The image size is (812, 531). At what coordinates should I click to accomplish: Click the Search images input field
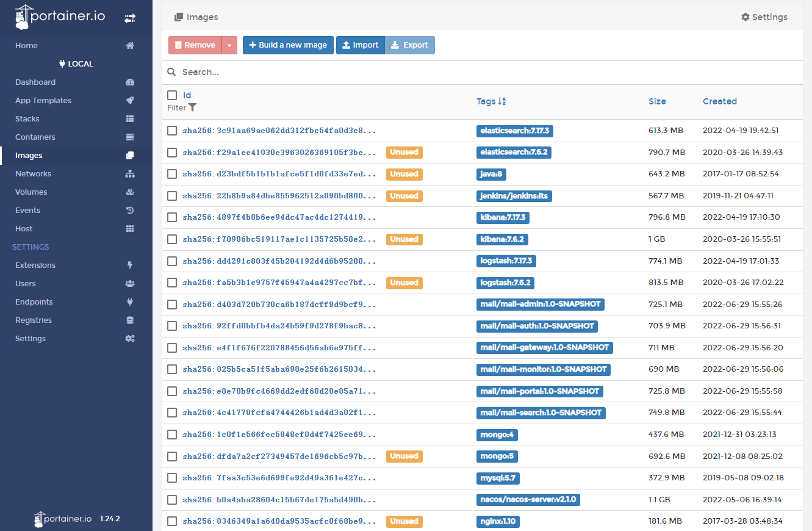click(488, 72)
